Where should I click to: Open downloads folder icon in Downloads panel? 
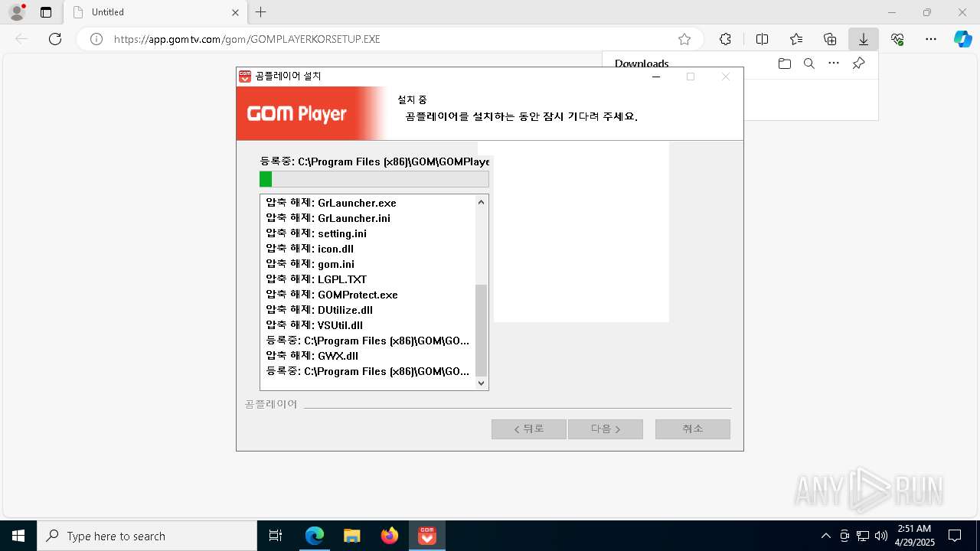784,64
